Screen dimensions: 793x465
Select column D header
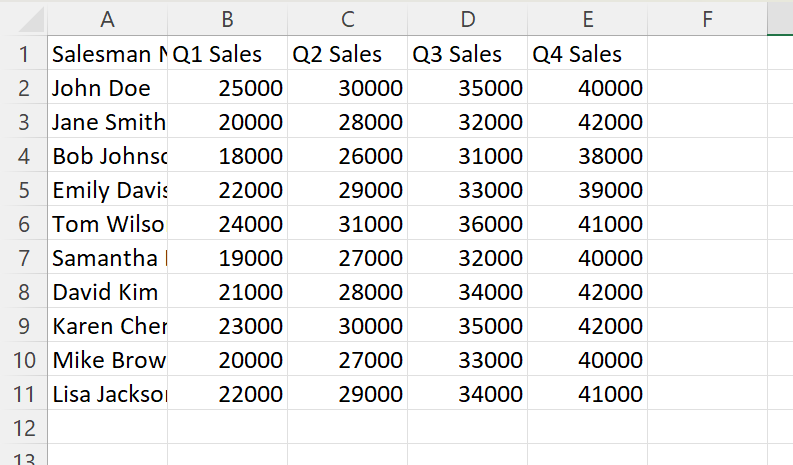tap(467, 18)
